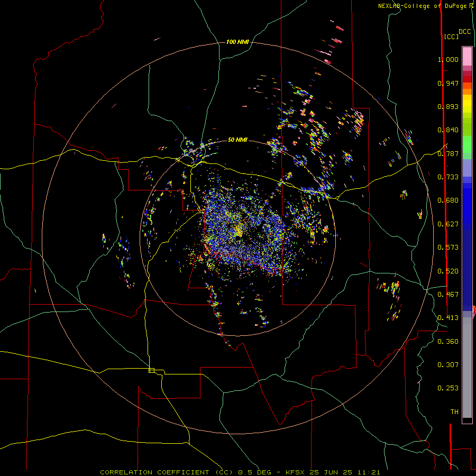Image resolution: width=476 pixels, height=476 pixels.
Task: Click the 100 NMI range ring label
Action: 237,42
